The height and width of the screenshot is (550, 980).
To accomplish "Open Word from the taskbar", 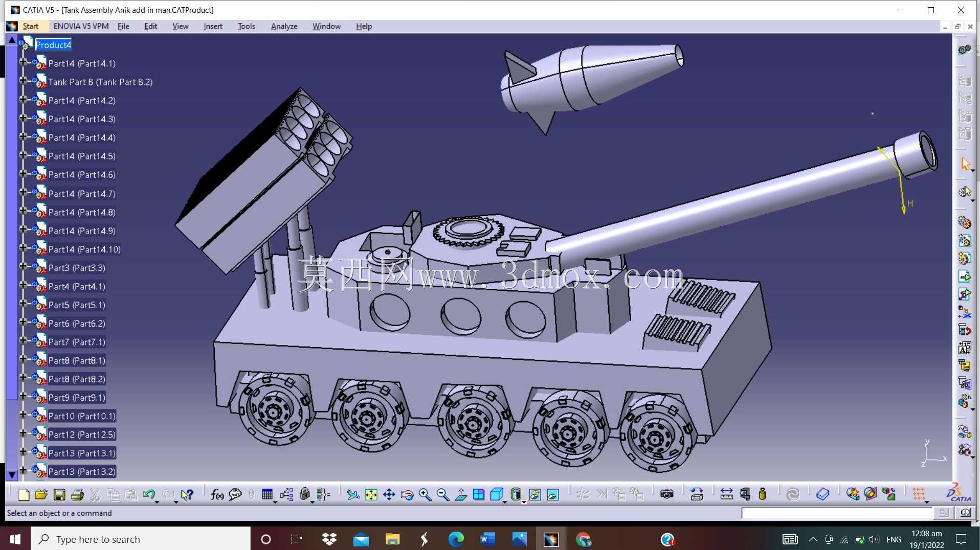I will coord(487,539).
